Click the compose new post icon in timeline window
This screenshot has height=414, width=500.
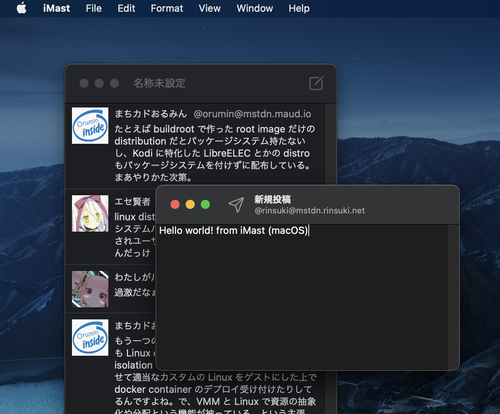click(316, 83)
